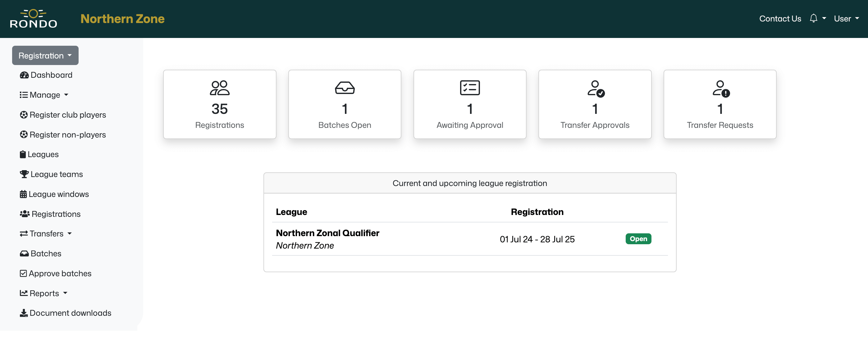The width and height of the screenshot is (868, 364).
Task: Open the Transfer Approvals card
Action: coord(594,104)
